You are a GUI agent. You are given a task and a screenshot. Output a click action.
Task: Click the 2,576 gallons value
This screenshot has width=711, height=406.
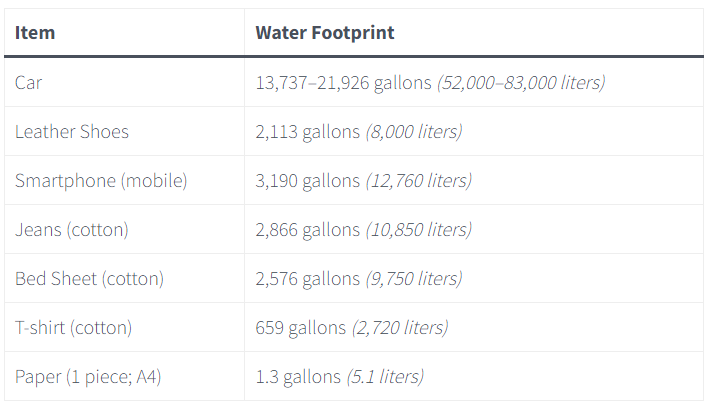[x=307, y=279]
